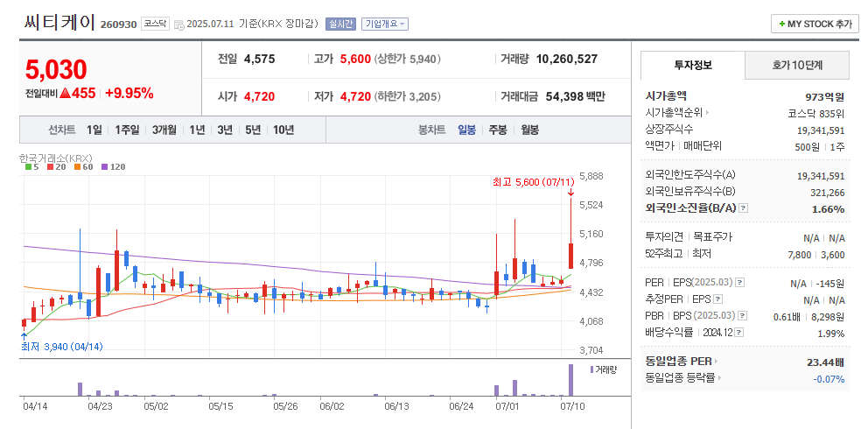Click the 동일업종 등락률 link
Image resolution: width=868 pixels, height=429 pixels.
pyautogui.click(x=681, y=378)
